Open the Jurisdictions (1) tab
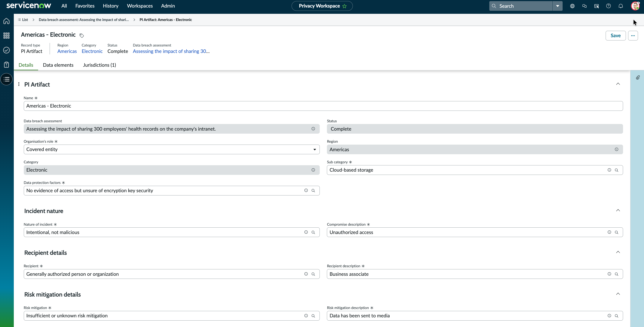The width and height of the screenshot is (644, 327). tap(100, 65)
